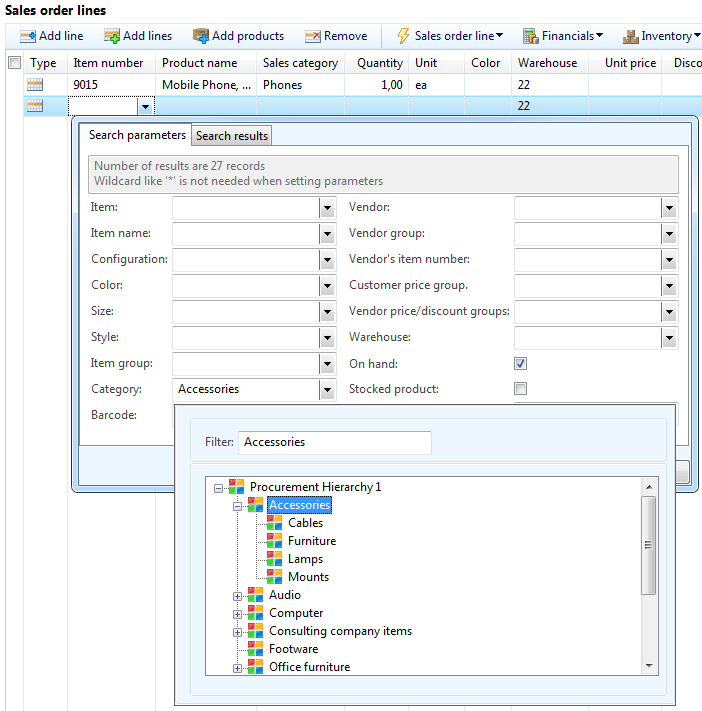
Task: Select the Search parameters tab
Action: (137, 135)
